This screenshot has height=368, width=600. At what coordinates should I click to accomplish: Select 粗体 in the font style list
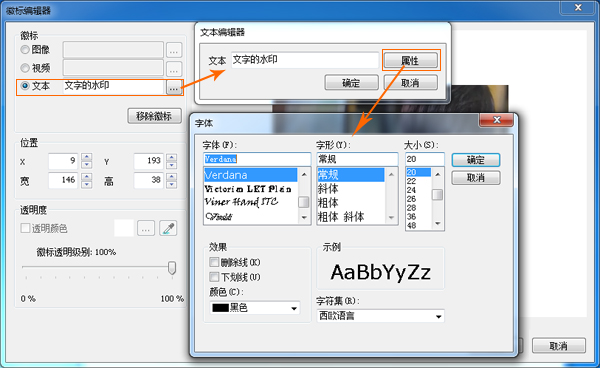pyautogui.click(x=328, y=203)
